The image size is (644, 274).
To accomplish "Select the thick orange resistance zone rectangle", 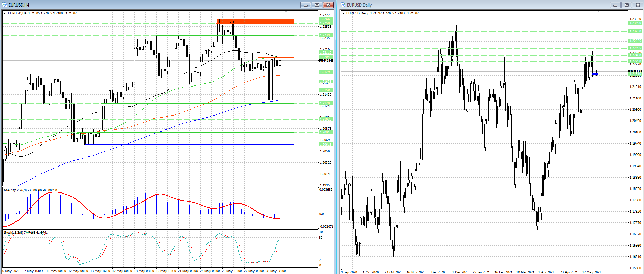I will [x=255, y=21].
